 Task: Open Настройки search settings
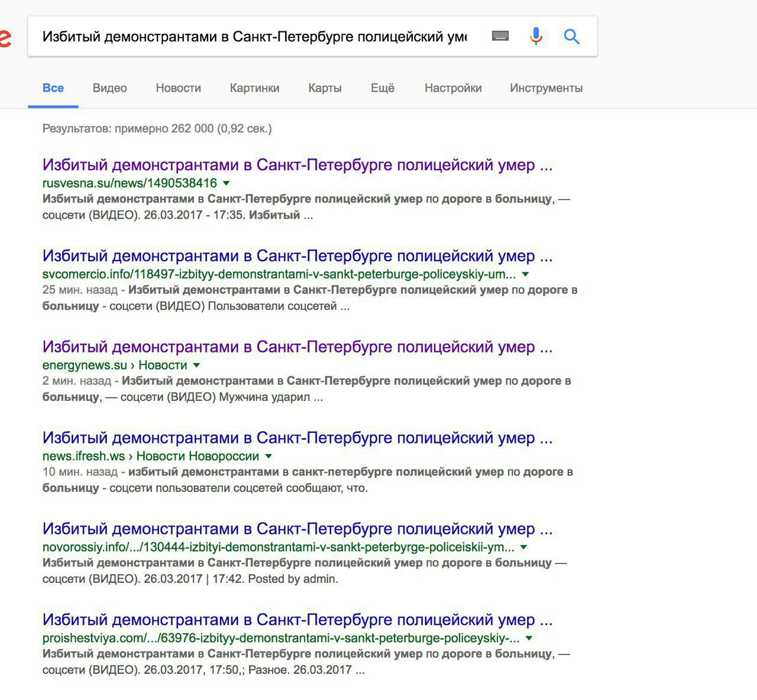point(453,88)
